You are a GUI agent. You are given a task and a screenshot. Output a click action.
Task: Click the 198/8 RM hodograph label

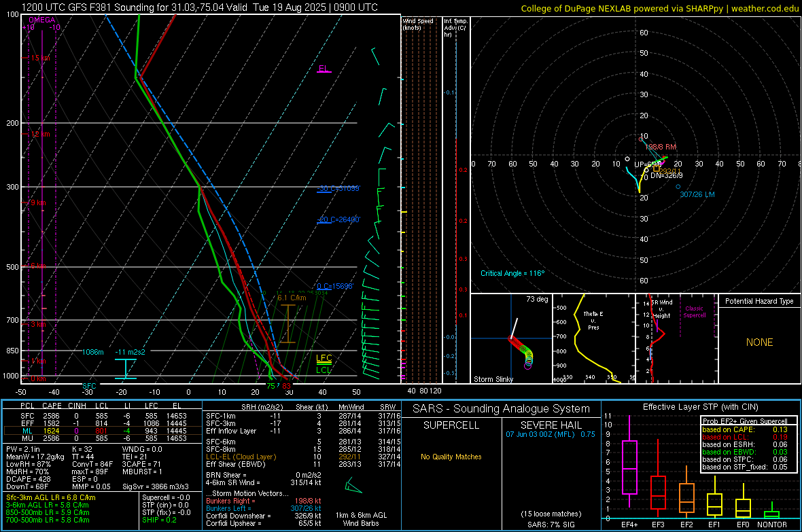point(661,147)
